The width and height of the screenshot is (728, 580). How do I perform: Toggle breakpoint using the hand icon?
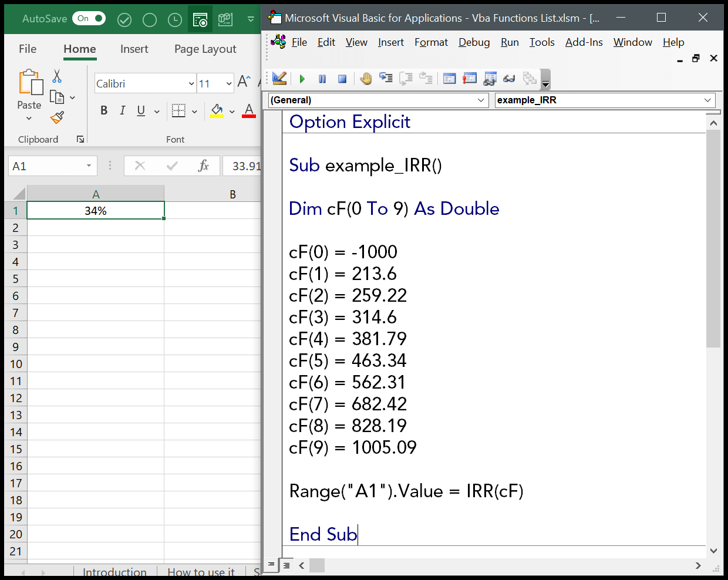tap(366, 79)
